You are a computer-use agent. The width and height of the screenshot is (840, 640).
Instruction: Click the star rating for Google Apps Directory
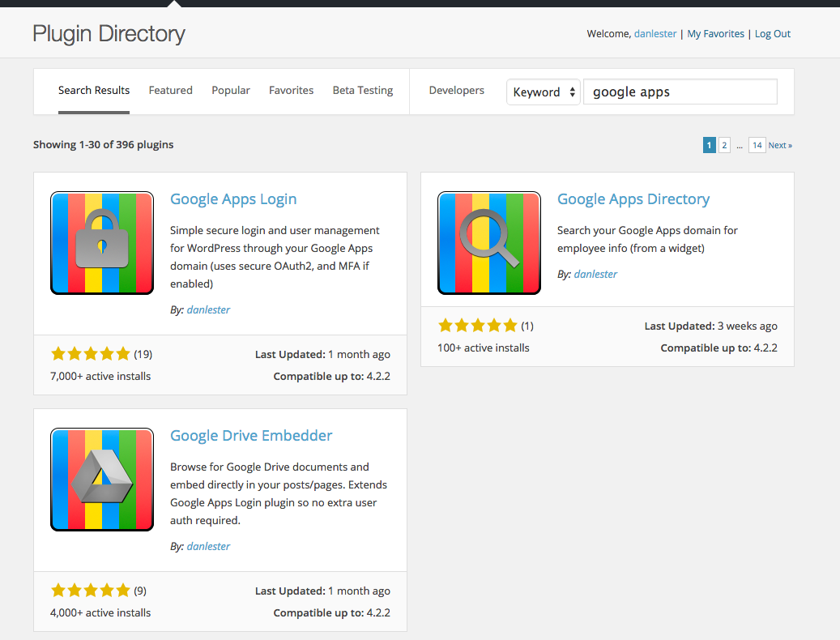(477, 326)
